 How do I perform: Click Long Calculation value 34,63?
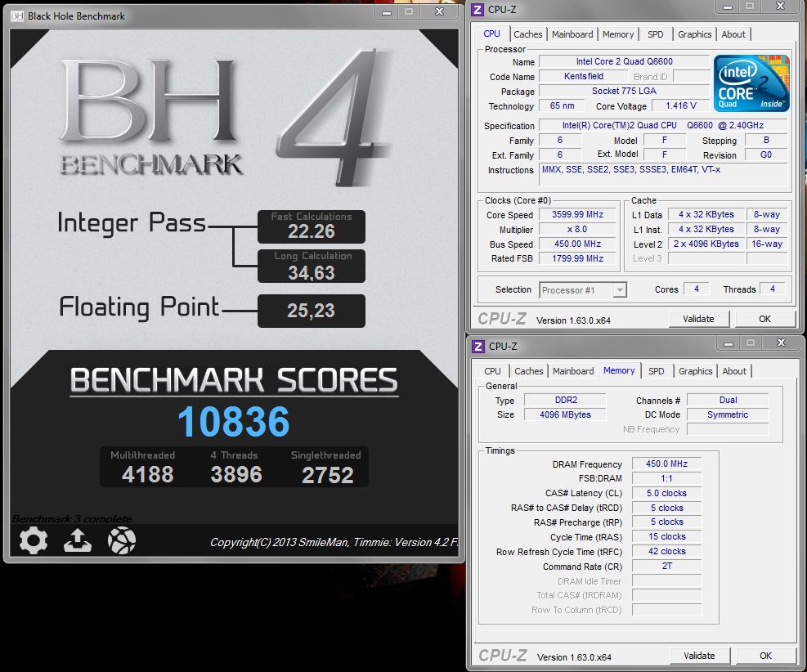click(312, 273)
